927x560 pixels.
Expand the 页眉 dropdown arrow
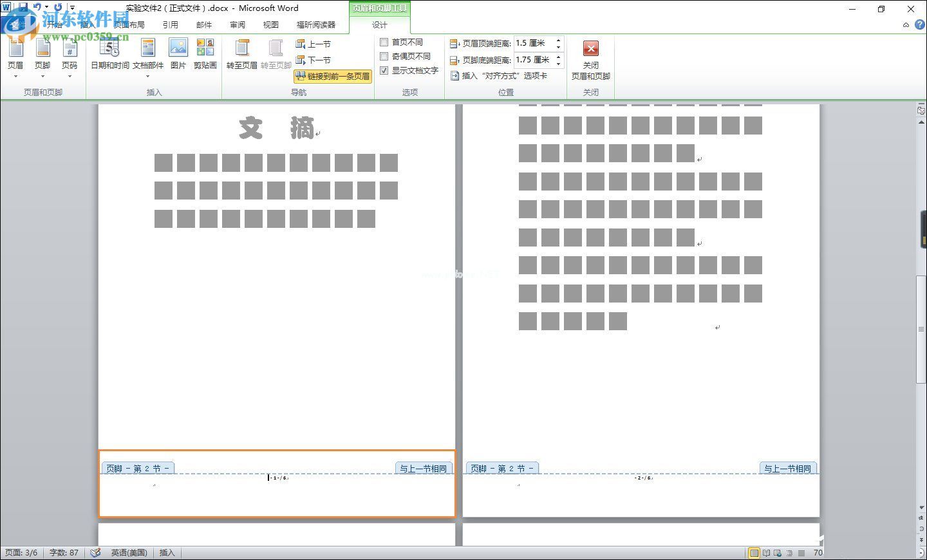coord(15,77)
